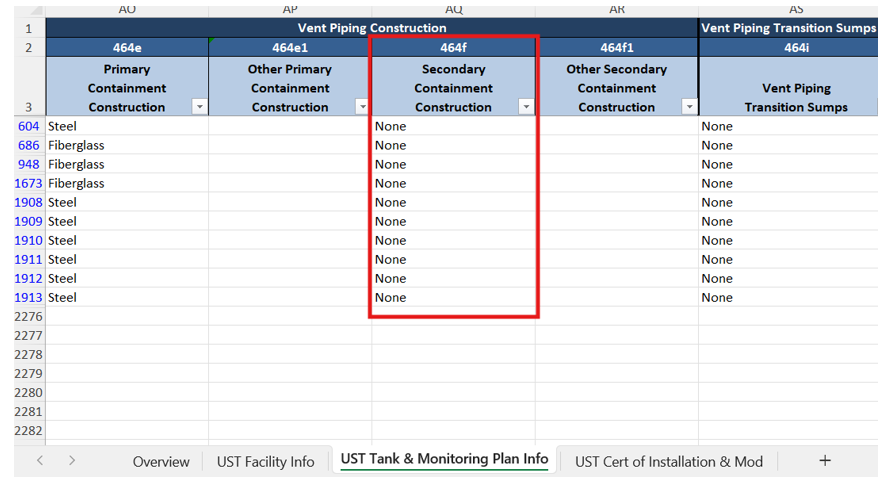This screenshot has width=892, height=492.
Task: Click the select-all corner triangle
Action: point(36,11)
